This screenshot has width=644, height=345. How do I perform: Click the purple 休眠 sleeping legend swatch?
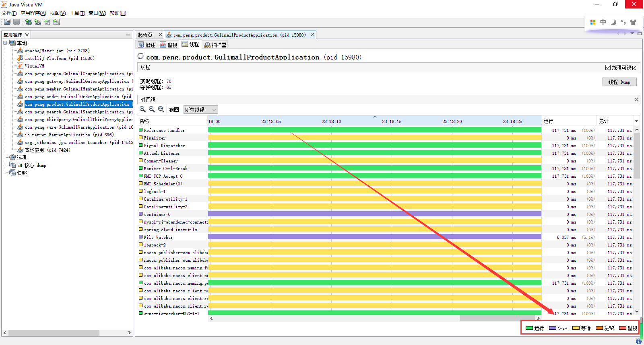553,328
